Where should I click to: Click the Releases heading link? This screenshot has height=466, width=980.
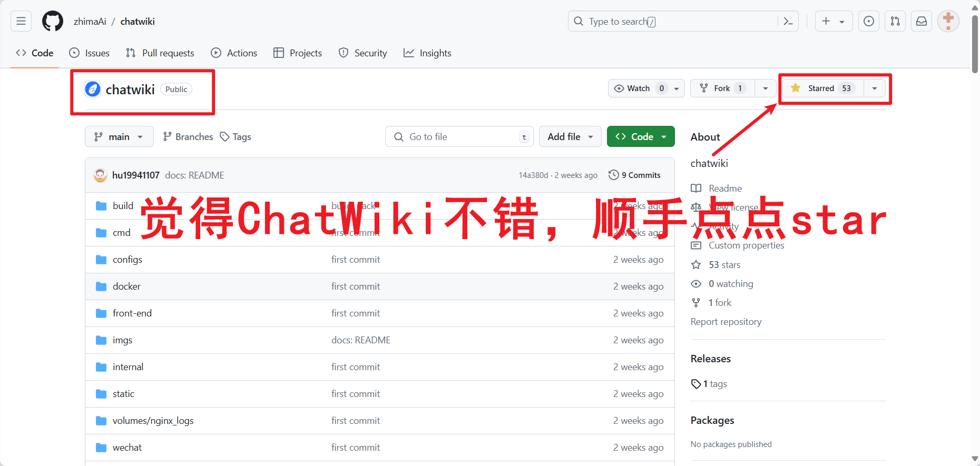[x=711, y=359]
